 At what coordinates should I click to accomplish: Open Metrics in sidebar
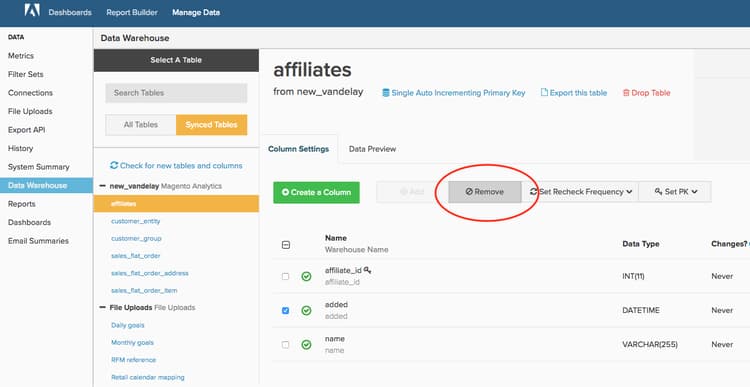(x=21, y=55)
